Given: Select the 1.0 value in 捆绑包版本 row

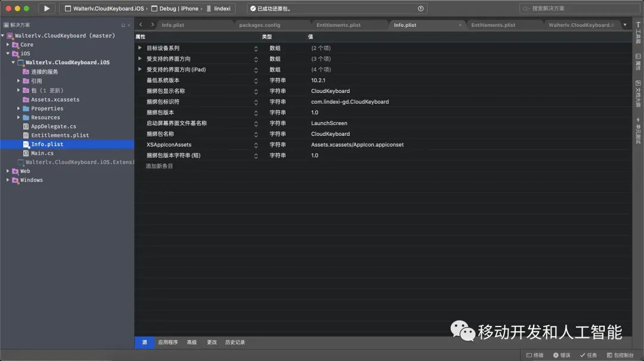Looking at the screenshot, I should tap(315, 113).
